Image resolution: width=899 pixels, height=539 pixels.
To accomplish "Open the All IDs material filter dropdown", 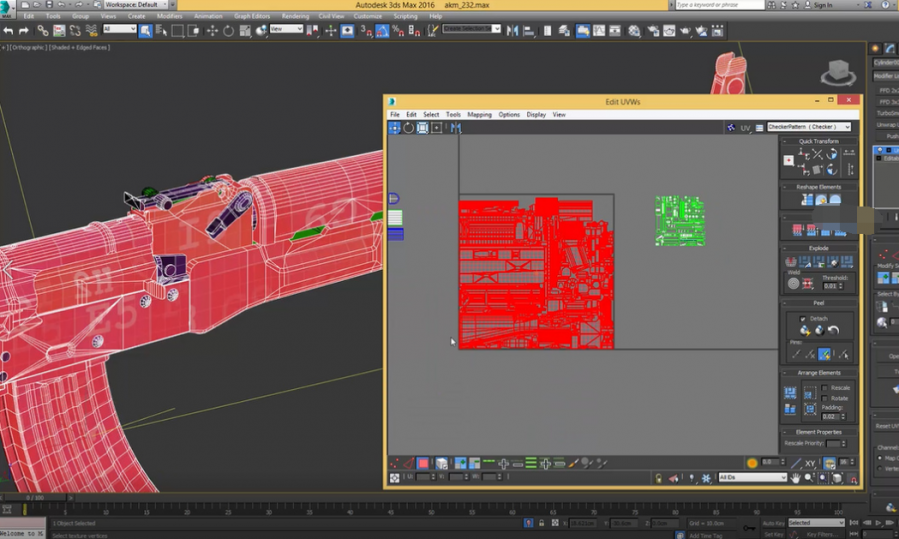I will pos(752,477).
